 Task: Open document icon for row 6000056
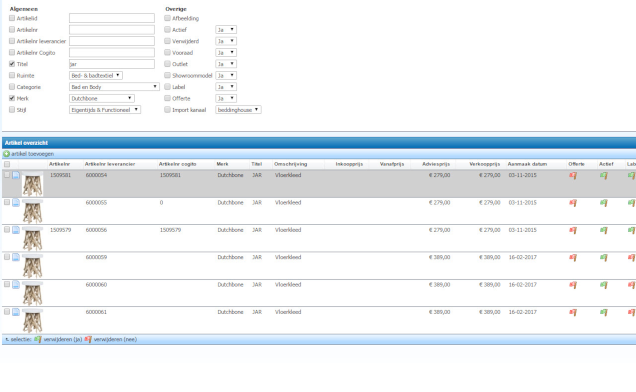pyautogui.click(x=16, y=230)
